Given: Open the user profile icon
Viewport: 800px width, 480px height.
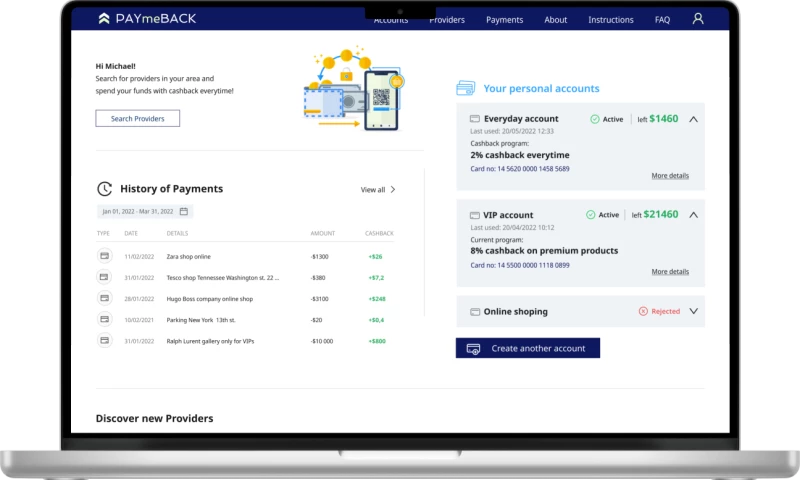Looking at the screenshot, I should click(698, 19).
